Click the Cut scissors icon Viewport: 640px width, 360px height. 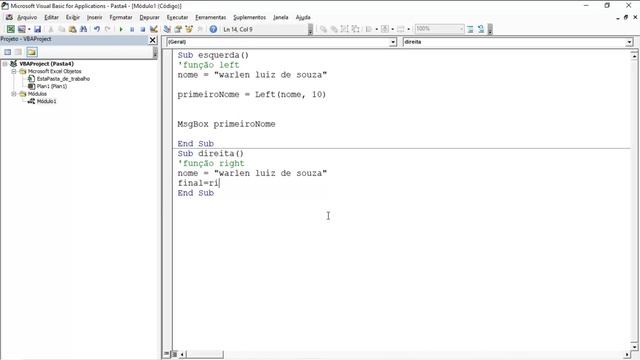pos(51,29)
